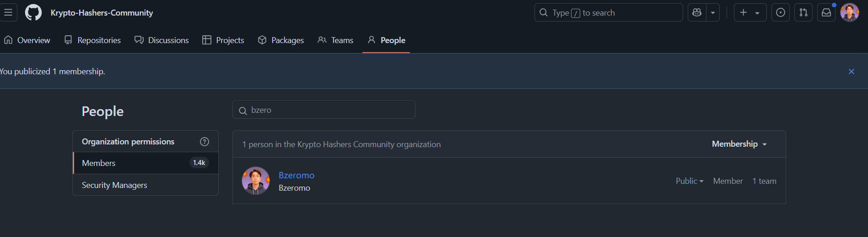The image size is (868, 237).
Task: Open the Membership filter dropdown
Action: point(739,144)
